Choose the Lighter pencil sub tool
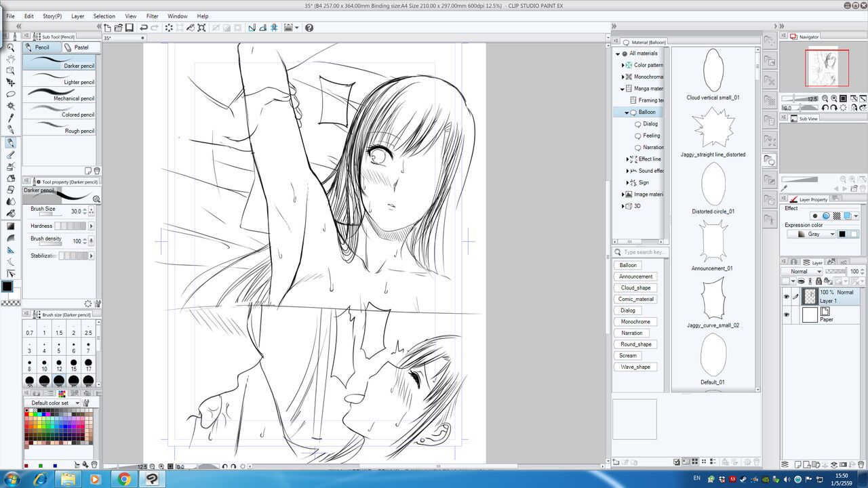868x488 pixels. [59, 79]
